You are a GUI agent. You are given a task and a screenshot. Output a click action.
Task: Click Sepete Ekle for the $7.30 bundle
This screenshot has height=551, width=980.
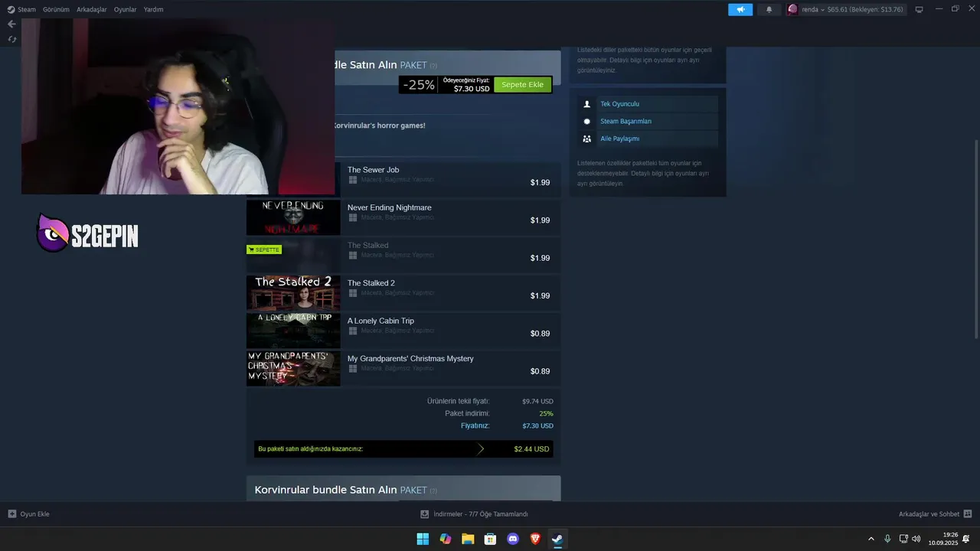point(523,84)
